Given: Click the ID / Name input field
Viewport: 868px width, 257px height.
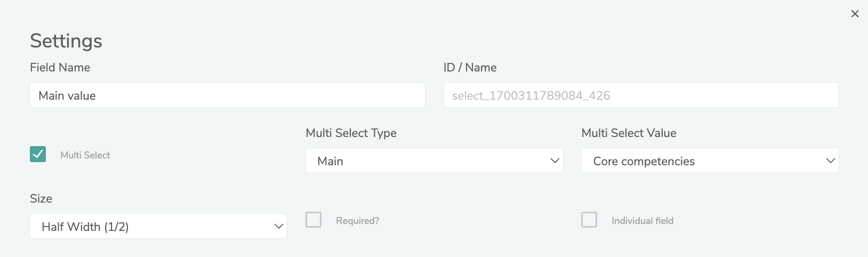Looking at the screenshot, I should click(641, 95).
